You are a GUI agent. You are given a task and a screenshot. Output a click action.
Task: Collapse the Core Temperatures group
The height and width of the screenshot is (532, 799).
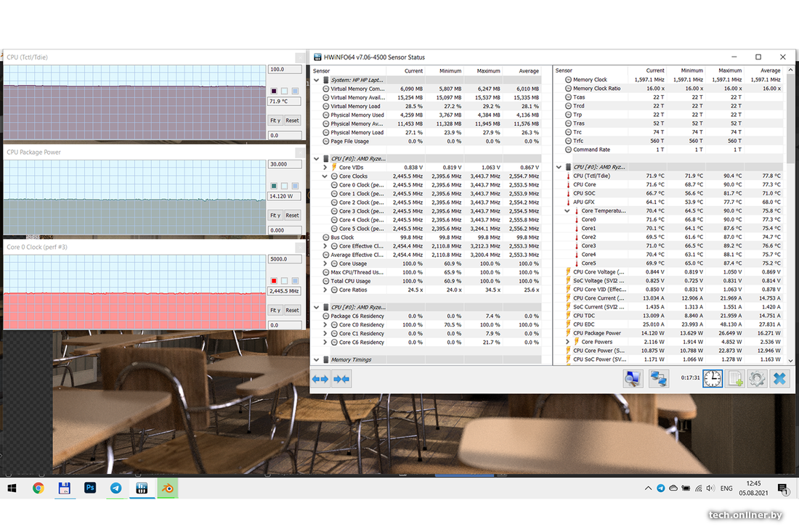coord(567,211)
